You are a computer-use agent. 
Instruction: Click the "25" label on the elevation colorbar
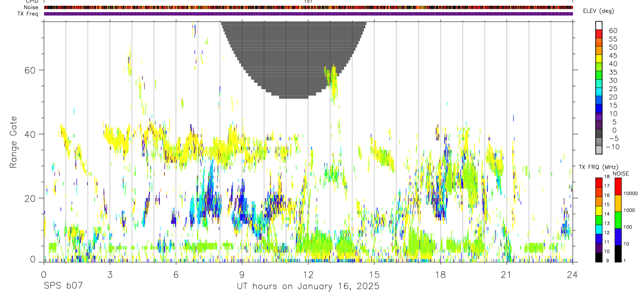click(x=613, y=89)
